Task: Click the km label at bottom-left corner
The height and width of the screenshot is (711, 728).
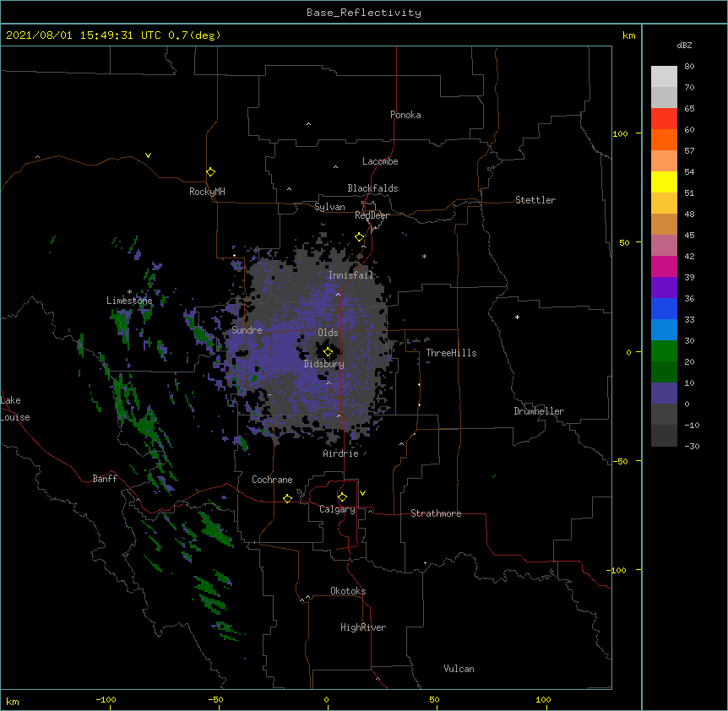Action: click(13, 702)
